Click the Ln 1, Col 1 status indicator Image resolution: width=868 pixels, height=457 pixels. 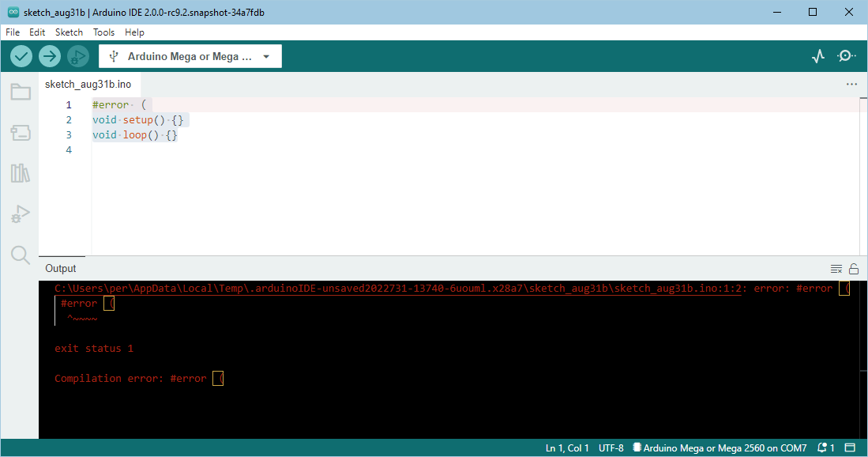click(x=567, y=448)
